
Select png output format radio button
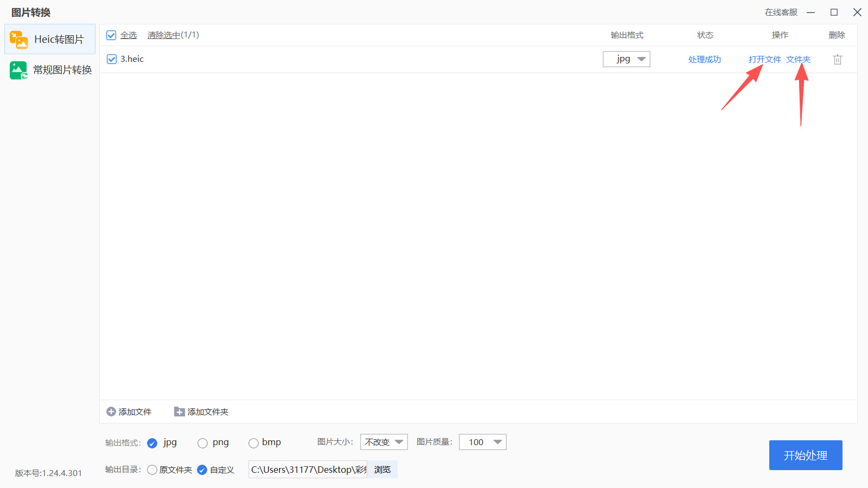coord(203,443)
